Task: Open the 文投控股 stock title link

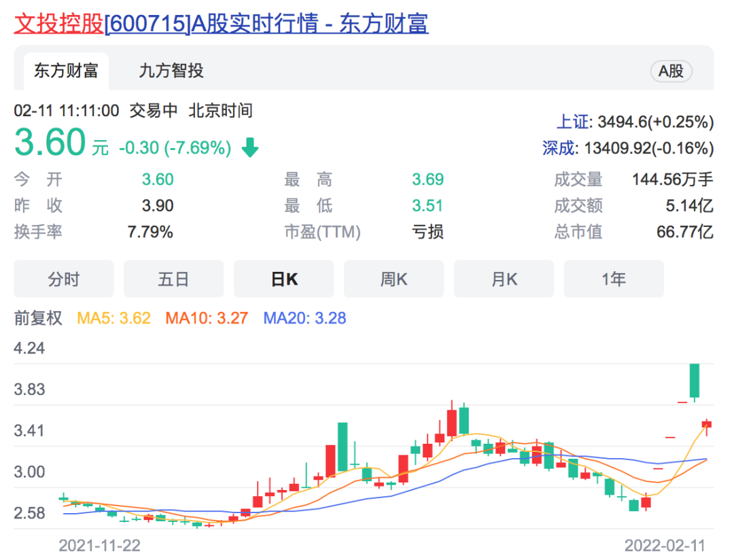Action: (221, 24)
